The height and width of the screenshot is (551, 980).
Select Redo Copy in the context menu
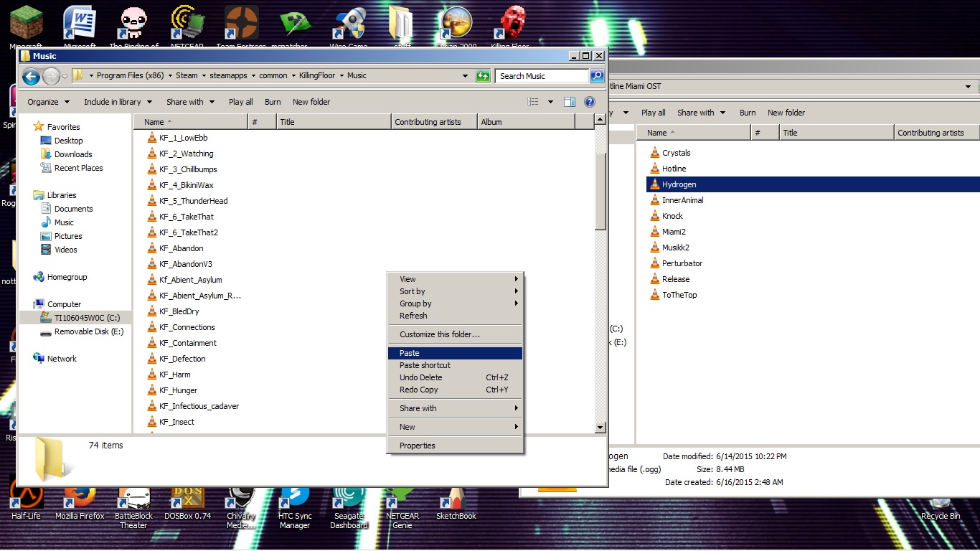tap(455, 390)
